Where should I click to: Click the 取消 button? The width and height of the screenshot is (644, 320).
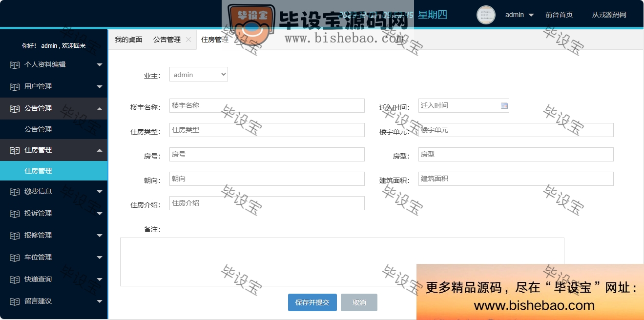point(359,302)
